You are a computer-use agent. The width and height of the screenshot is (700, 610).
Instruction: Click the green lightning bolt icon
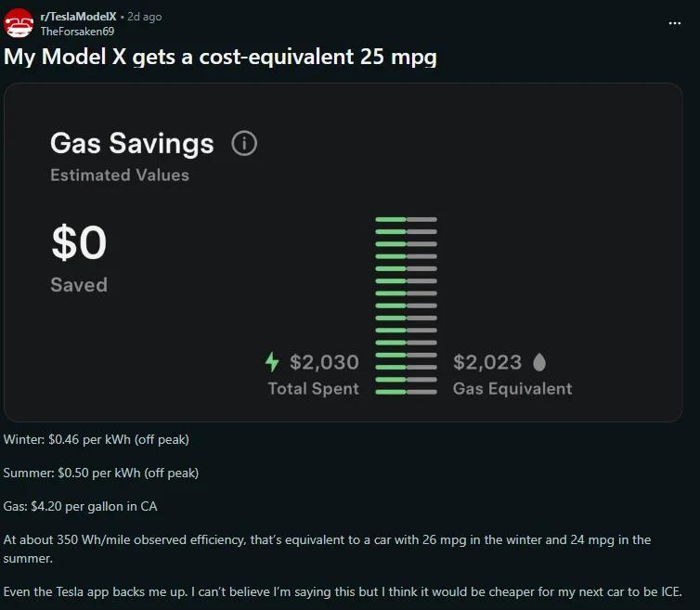pos(272,361)
